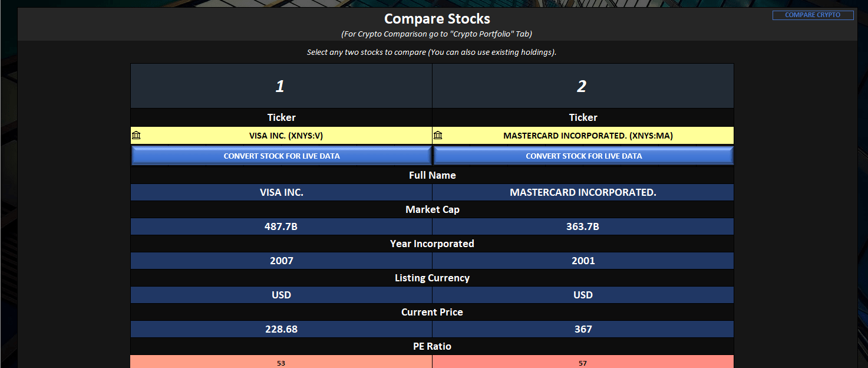Select the PE ratio cell showing 53

pyautogui.click(x=281, y=362)
